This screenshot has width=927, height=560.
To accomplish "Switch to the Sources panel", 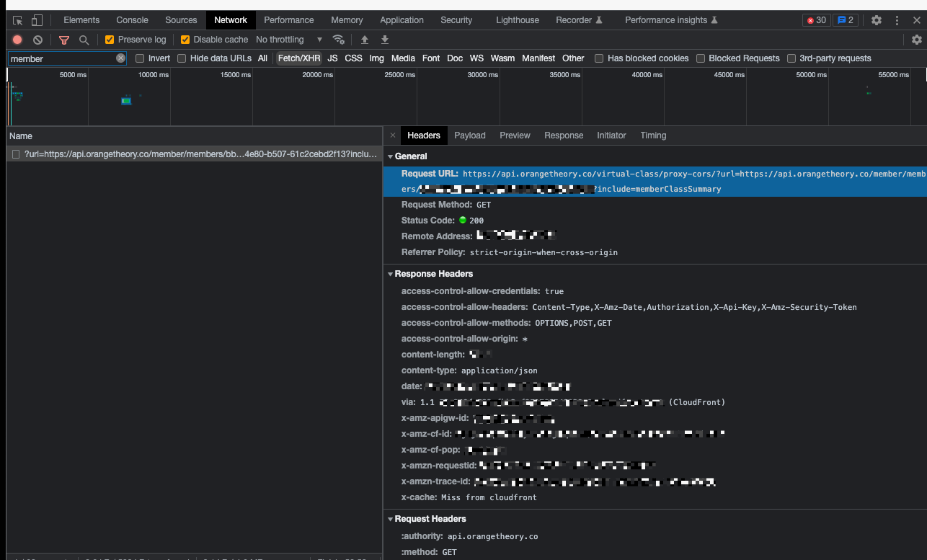I will [181, 20].
